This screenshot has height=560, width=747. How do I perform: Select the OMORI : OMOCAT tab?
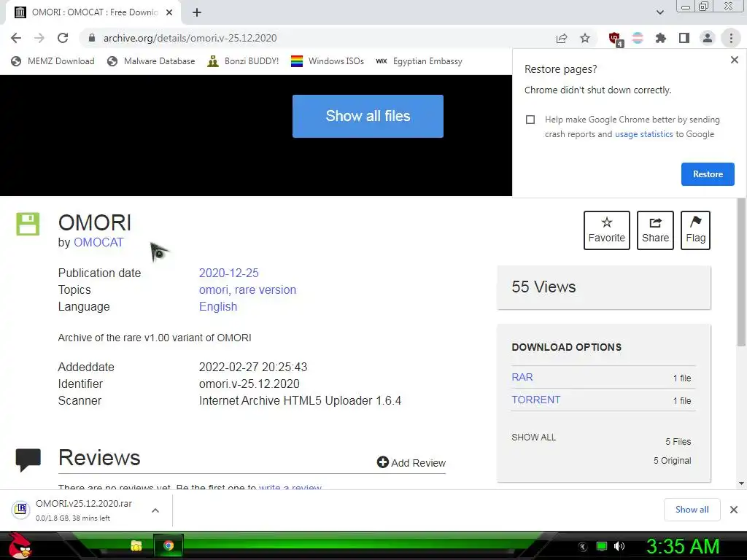coord(90,12)
